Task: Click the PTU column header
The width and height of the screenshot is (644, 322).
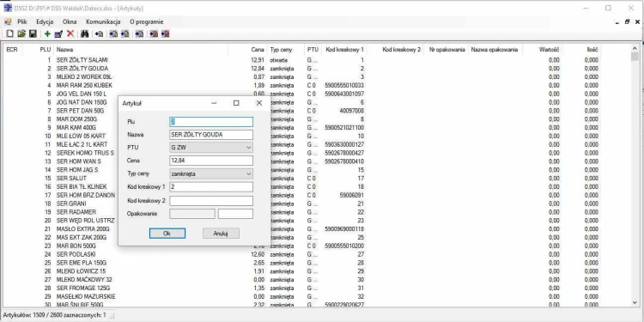Action: (x=313, y=50)
